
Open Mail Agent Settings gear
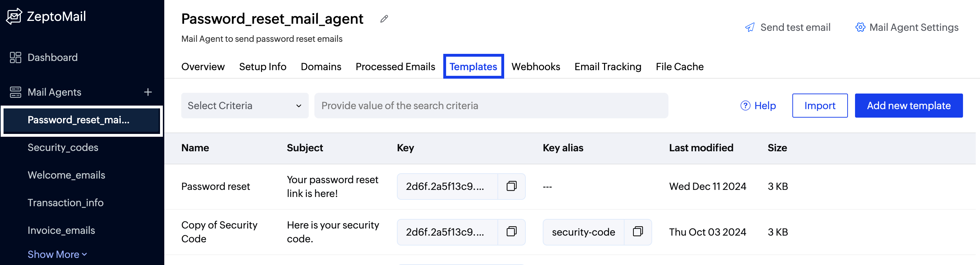[x=860, y=27]
